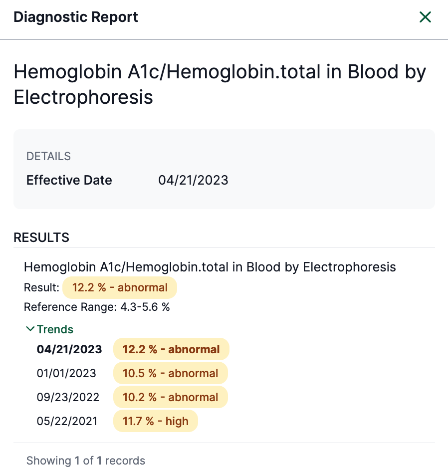This screenshot has height=476, width=448.
Task: Click the large Hemoglobin A1c report title
Action: pyautogui.click(x=220, y=84)
